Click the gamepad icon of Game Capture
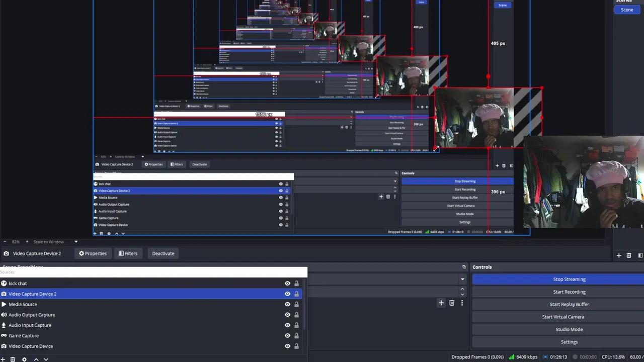 (x=4, y=336)
